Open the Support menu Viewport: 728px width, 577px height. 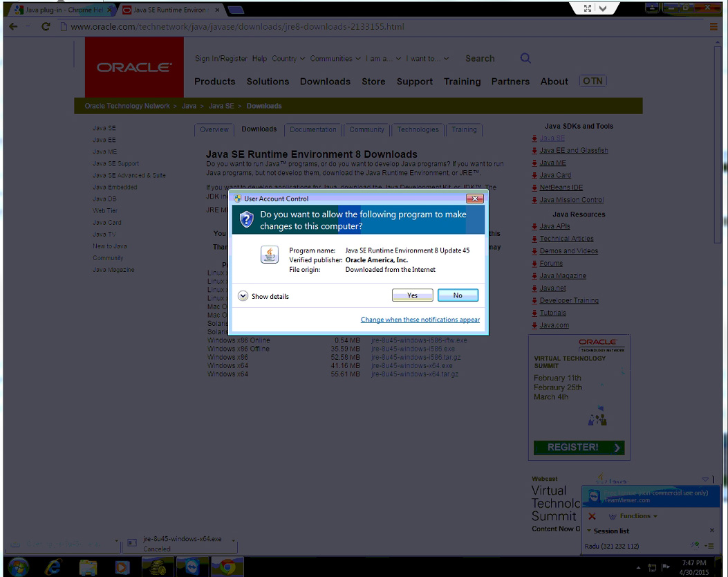click(x=415, y=82)
